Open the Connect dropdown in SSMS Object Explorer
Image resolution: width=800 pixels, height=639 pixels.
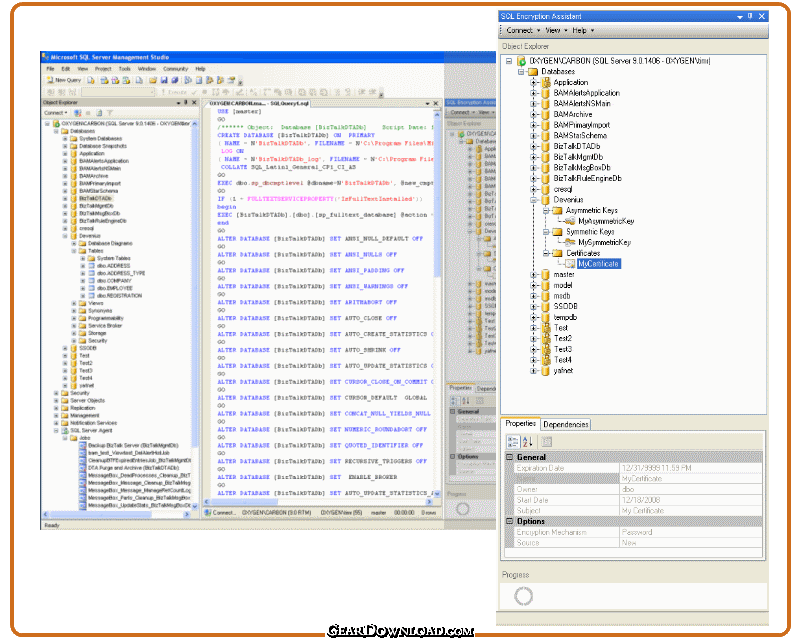coord(56,113)
